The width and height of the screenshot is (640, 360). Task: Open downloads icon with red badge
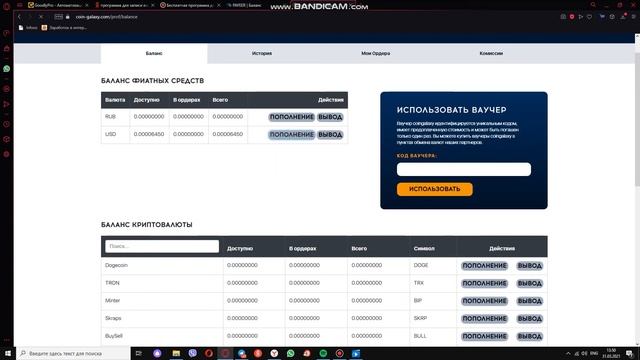(x=624, y=16)
